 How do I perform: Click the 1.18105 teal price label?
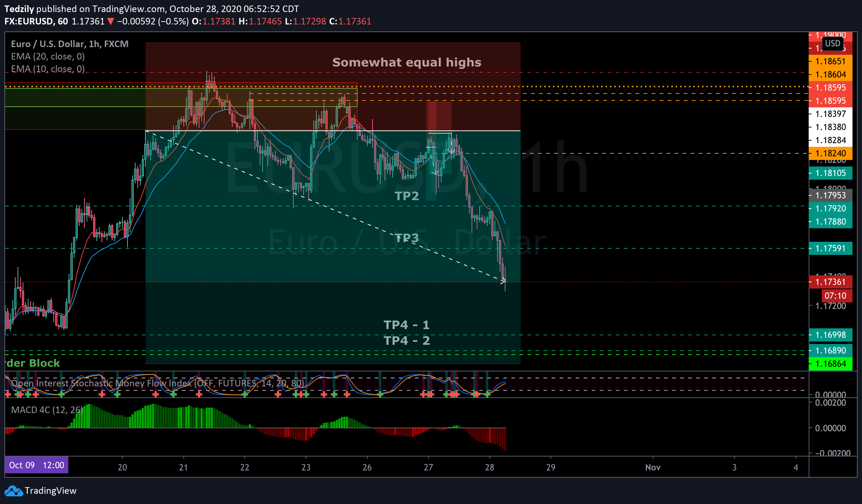pos(831,173)
